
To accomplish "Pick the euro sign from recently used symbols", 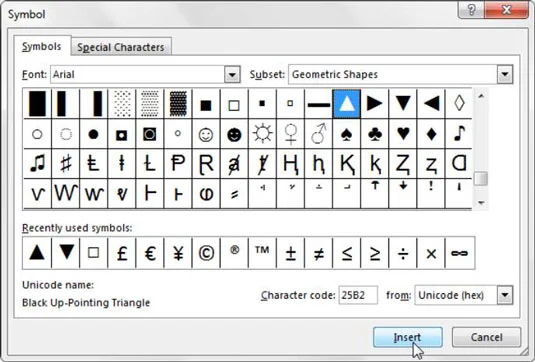I will [150, 253].
